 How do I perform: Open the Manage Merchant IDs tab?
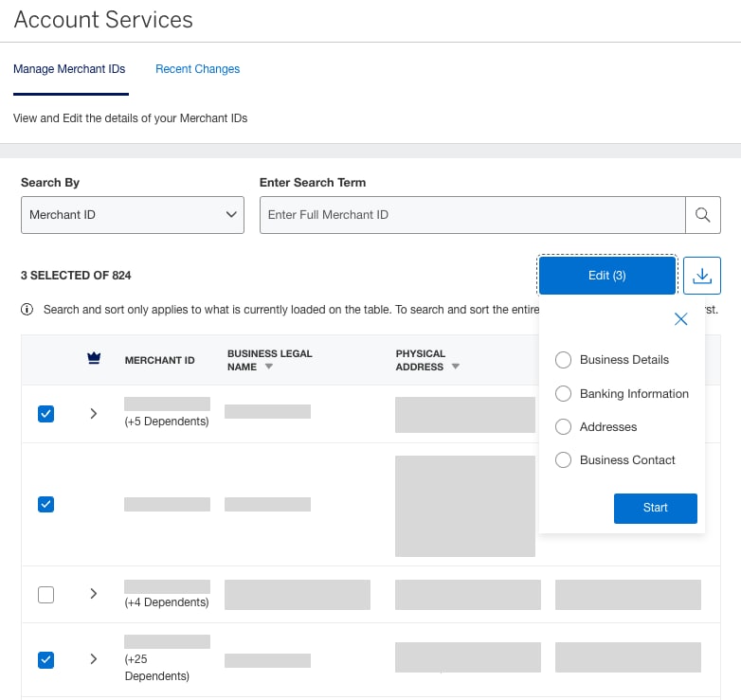click(x=69, y=69)
